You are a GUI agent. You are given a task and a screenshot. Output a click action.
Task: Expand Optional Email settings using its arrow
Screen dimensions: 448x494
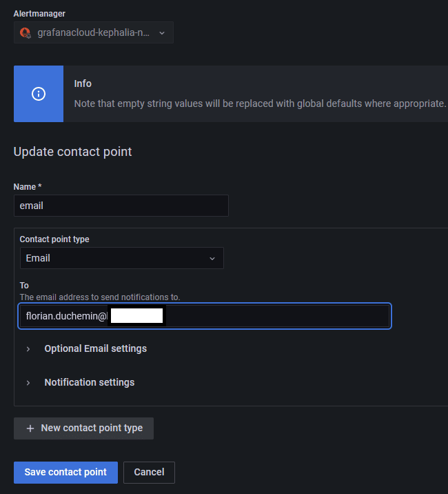tap(28, 349)
